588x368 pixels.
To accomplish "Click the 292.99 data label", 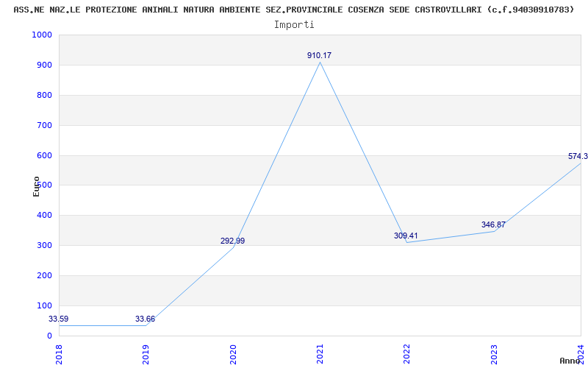I will (x=232, y=241).
